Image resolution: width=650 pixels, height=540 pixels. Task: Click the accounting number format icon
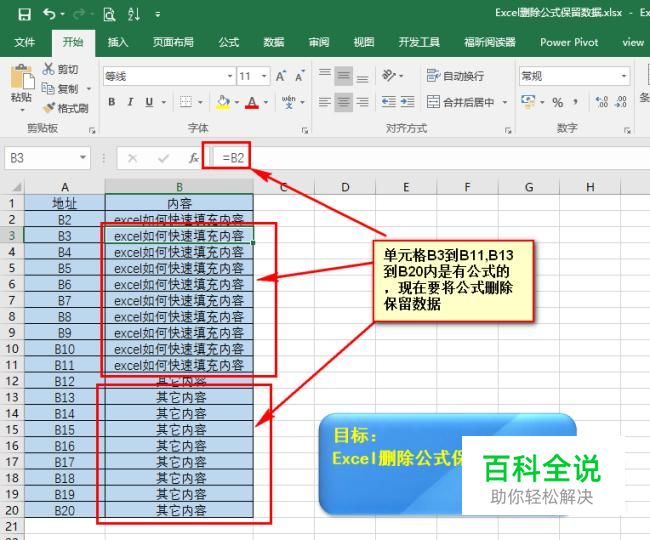pyautogui.click(x=528, y=102)
